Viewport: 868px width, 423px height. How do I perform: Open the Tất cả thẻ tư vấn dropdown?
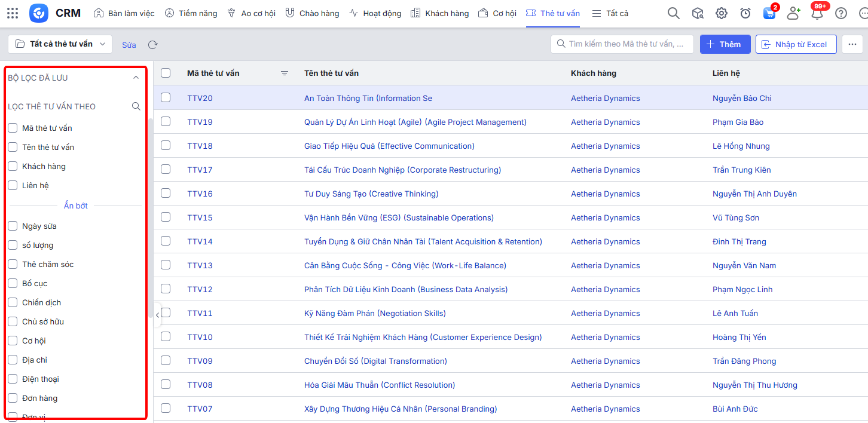pos(60,44)
